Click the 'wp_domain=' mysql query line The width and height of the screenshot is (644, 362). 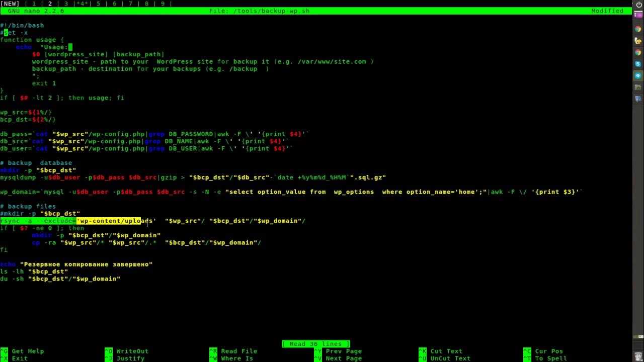pos(292,192)
